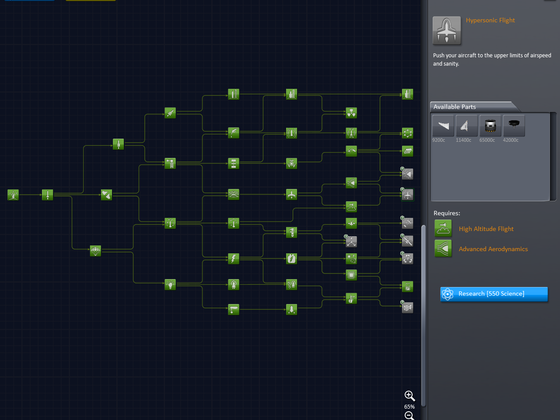Select Advanced Construction node with stacked bars icon
Image resolution: width=560 pixels, height=420 pixels.
tap(233, 164)
